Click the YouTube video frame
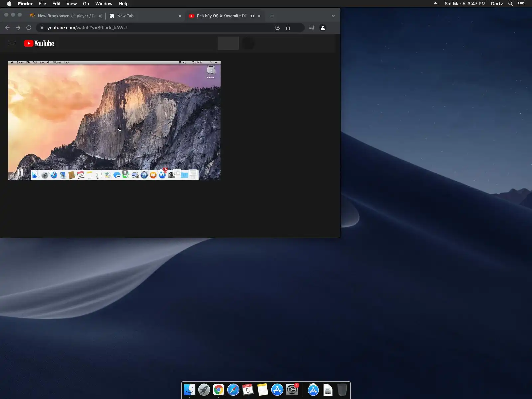Screen dimensions: 532x399 [x=114, y=120]
